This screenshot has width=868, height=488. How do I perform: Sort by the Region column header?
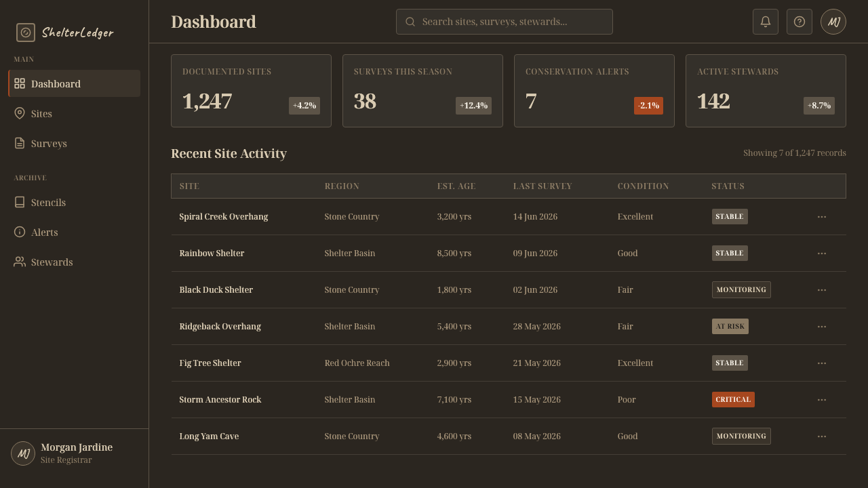(x=342, y=186)
